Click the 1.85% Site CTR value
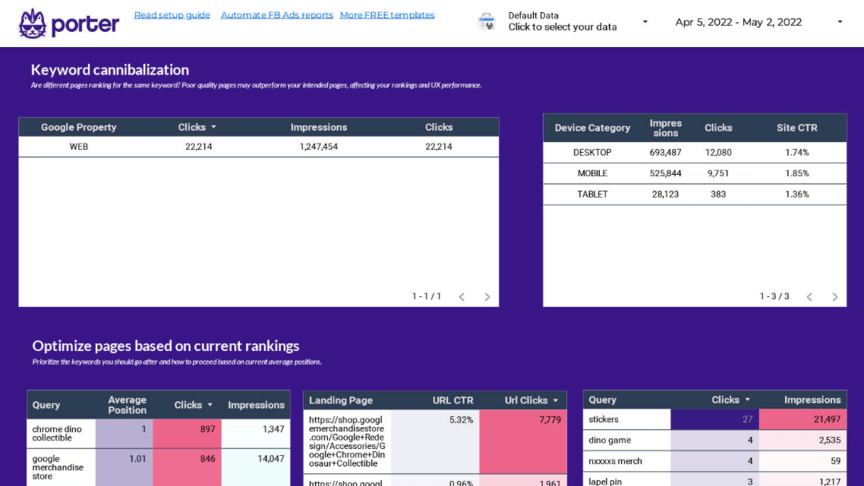Screen dimensions: 864x486 [x=797, y=174]
